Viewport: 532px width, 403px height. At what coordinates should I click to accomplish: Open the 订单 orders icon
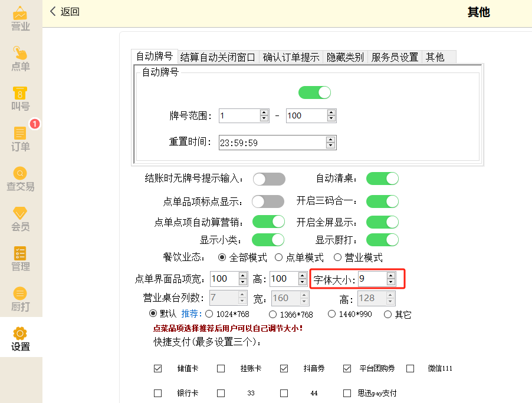coord(21,139)
